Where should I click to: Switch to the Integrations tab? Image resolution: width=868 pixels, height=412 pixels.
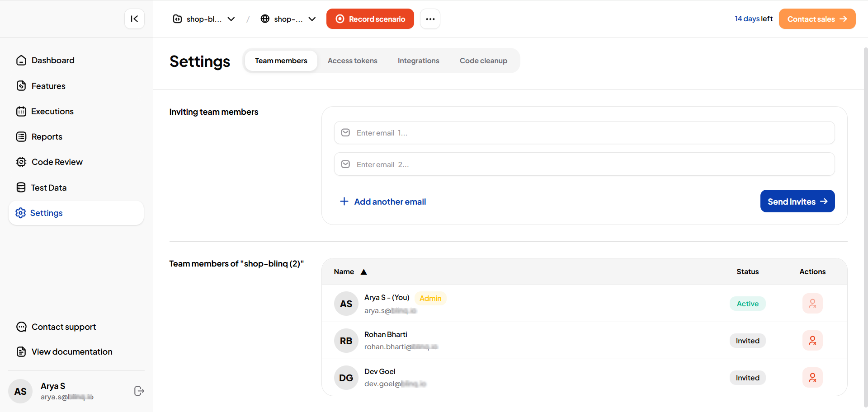click(418, 61)
